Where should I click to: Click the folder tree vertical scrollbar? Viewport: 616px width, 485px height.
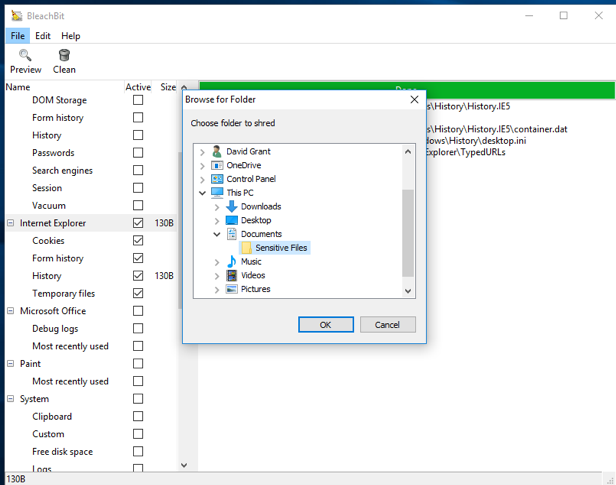click(408, 232)
